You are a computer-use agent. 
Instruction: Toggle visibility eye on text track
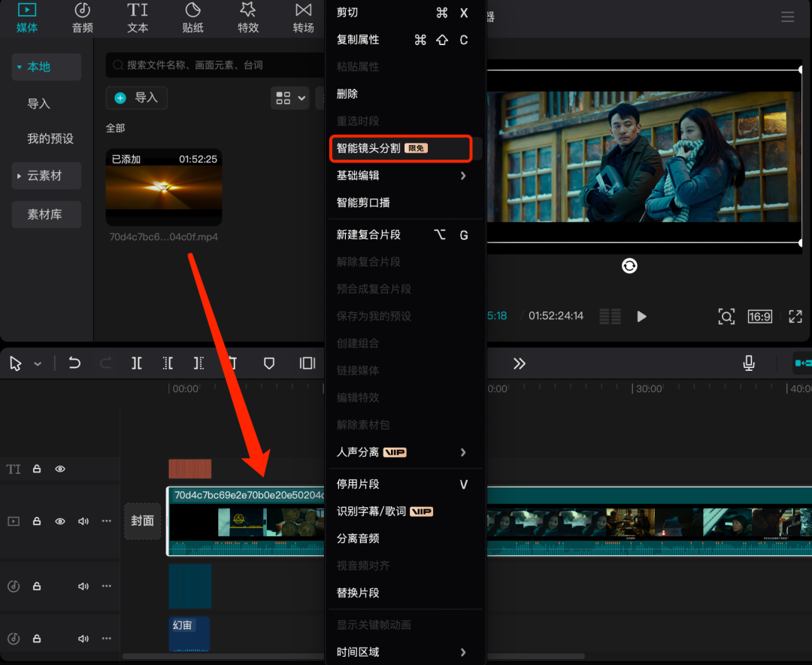click(x=60, y=469)
